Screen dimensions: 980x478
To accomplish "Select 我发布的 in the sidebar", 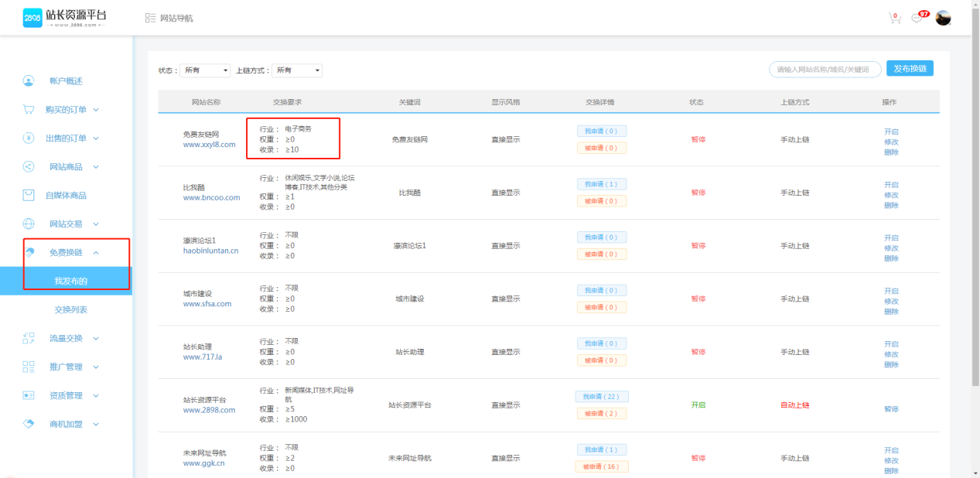I will point(70,281).
